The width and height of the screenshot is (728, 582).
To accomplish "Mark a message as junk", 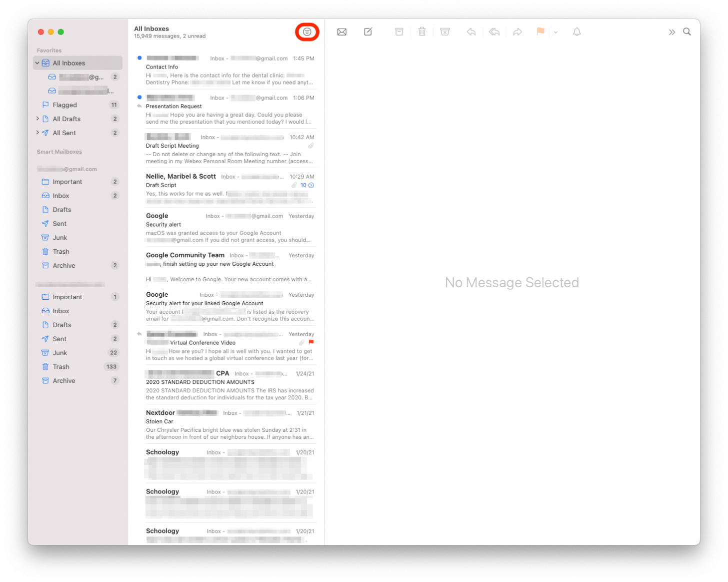I will click(444, 32).
